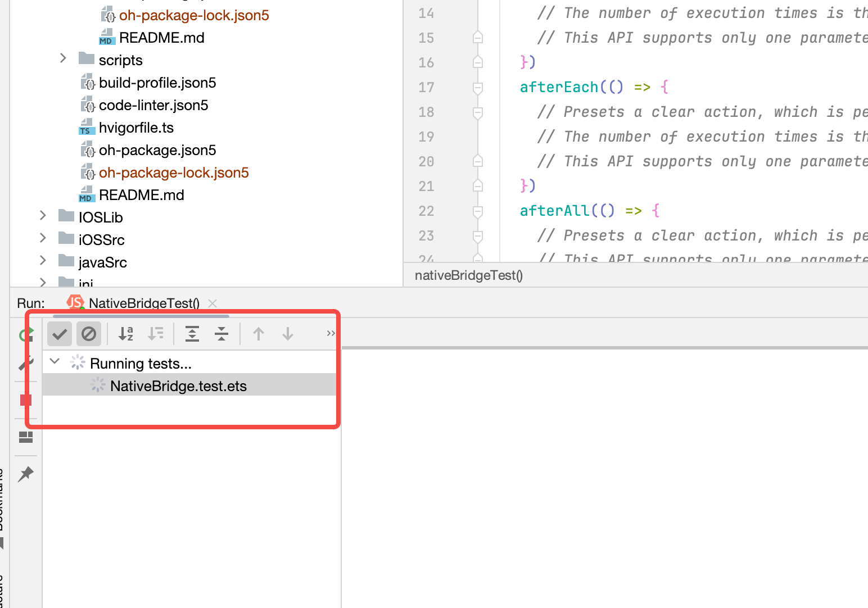The width and height of the screenshot is (868, 608).
Task: Open the upper oh-package-lock.json5 file
Action: click(194, 15)
